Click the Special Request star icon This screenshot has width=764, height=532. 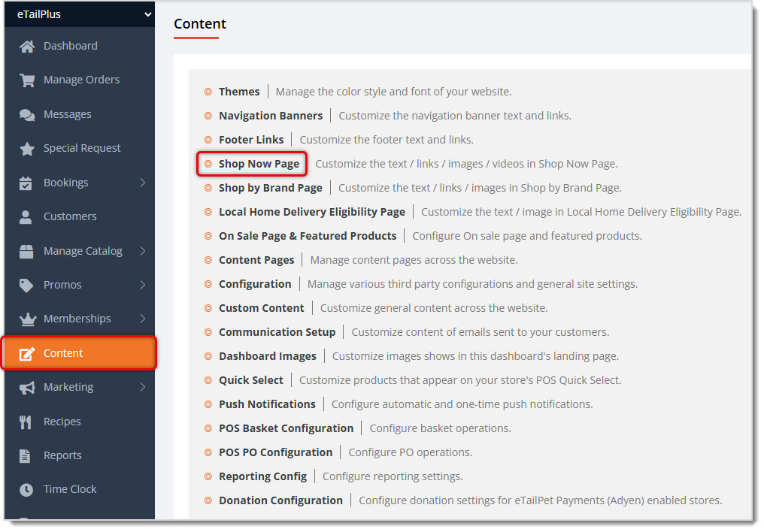point(27,149)
